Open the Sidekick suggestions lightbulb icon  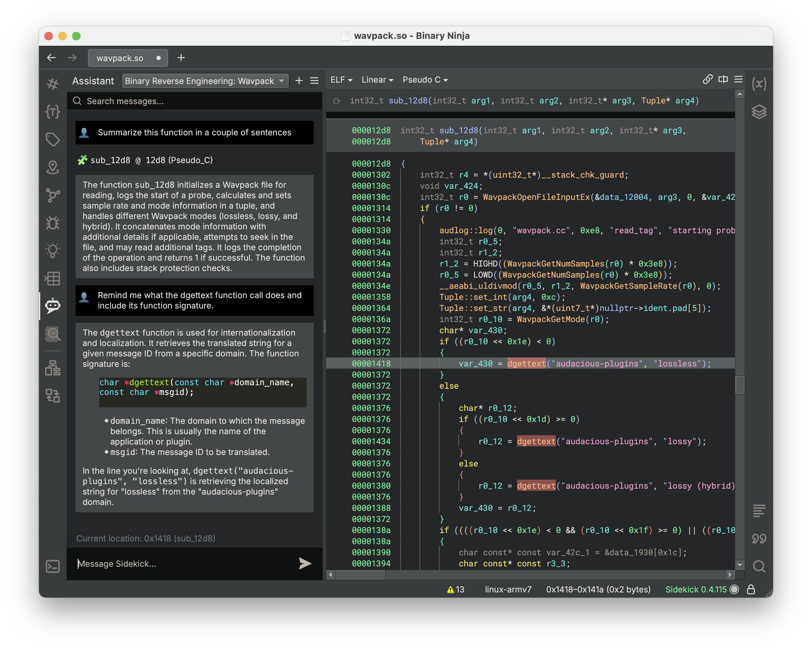(53, 251)
